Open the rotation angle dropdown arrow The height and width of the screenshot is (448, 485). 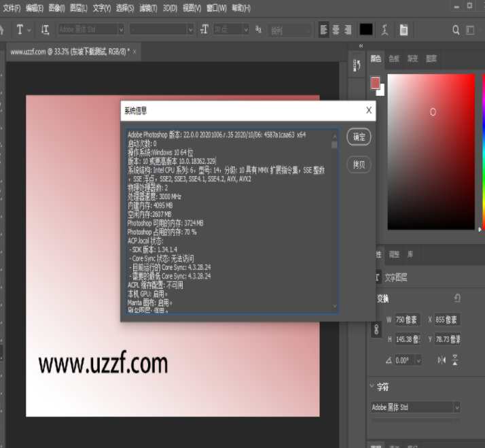pos(418,361)
